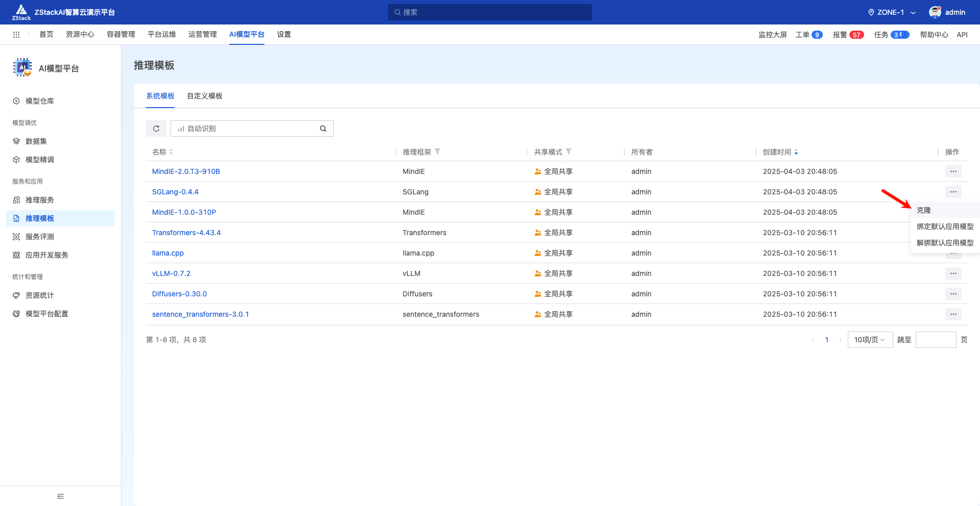The height and width of the screenshot is (506, 980).
Task: Focus the 自动识别 filter input
Action: point(252,129)
